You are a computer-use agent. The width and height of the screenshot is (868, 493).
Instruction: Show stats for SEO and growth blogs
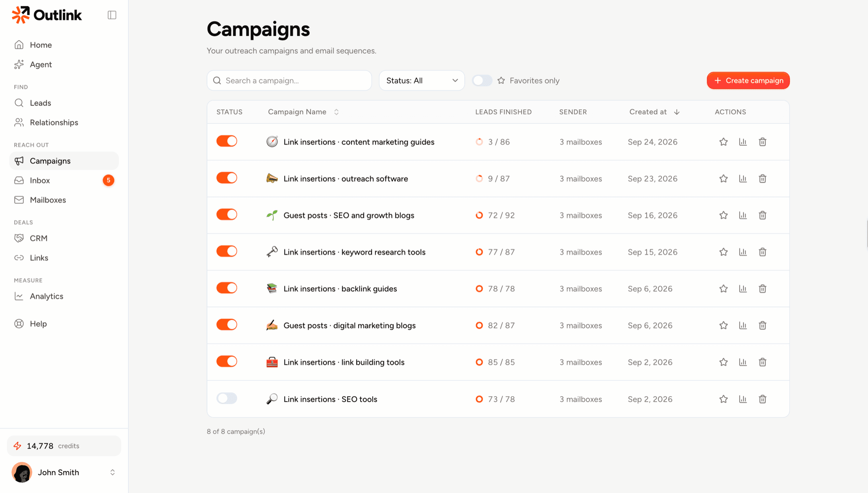tap(743, 215)
